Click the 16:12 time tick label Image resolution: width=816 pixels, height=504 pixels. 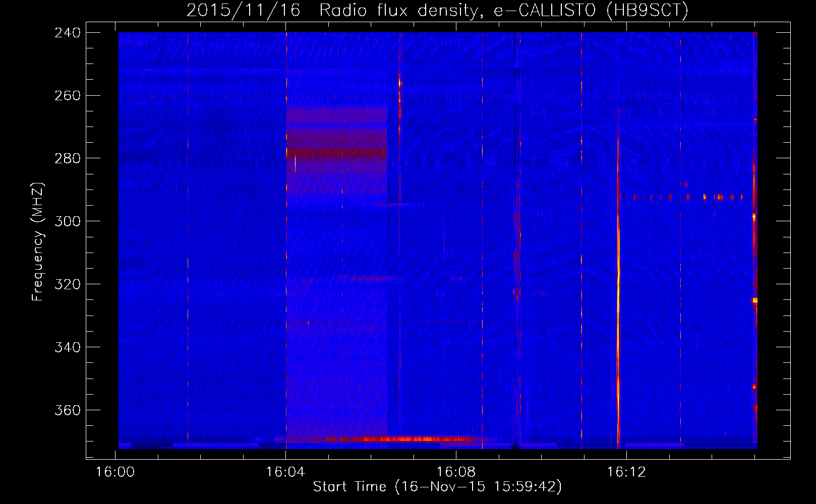[x=626, y=472]
